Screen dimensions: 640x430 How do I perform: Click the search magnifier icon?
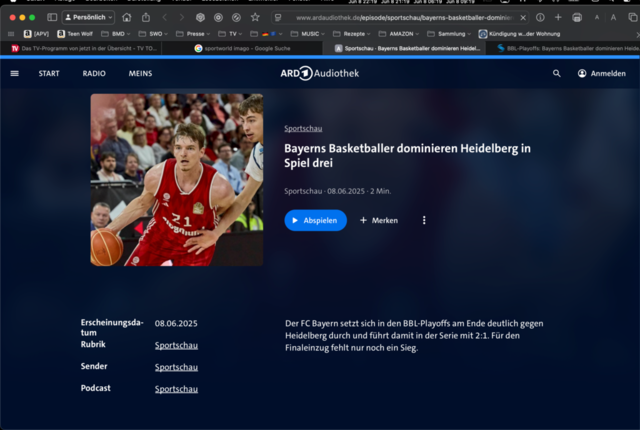557,73
